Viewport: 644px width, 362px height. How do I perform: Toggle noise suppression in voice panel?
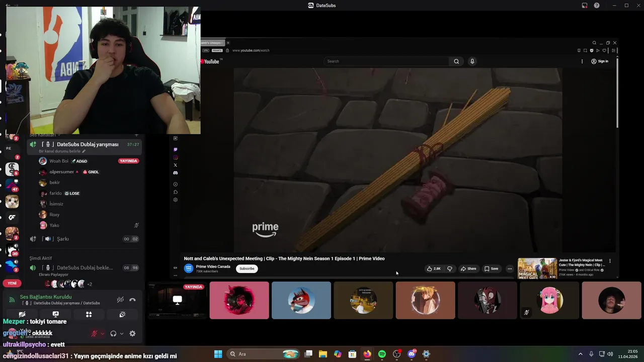pos(120,300)
